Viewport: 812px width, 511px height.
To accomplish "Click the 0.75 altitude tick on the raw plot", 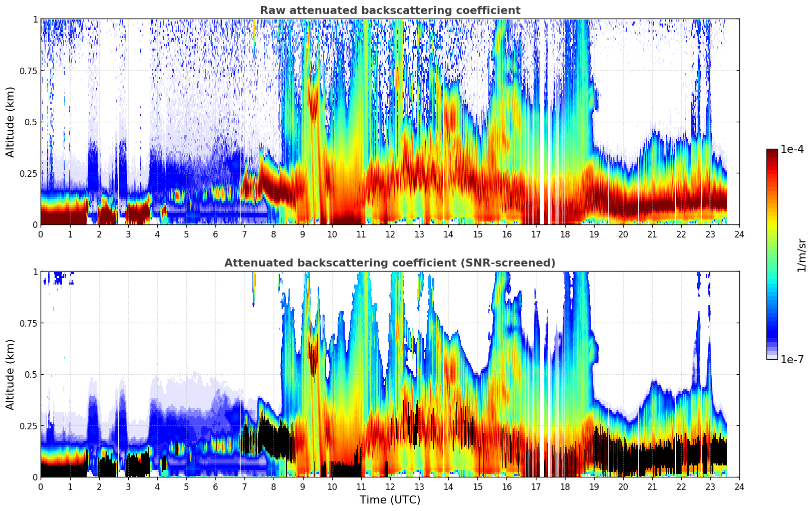I will [x=29, y=71].
